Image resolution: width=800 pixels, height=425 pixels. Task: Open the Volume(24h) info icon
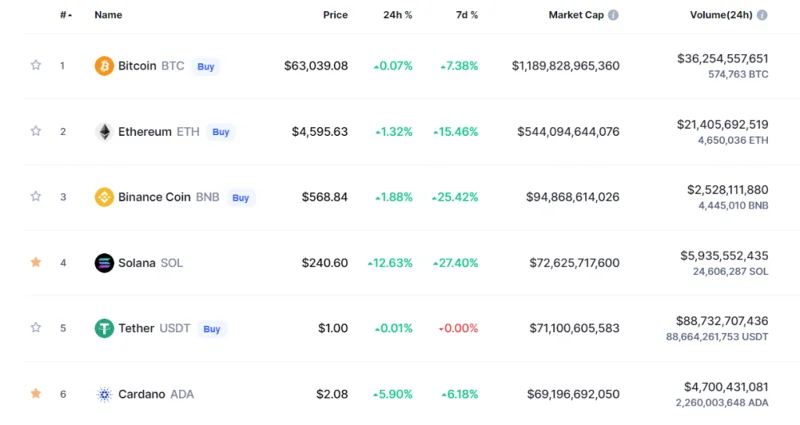click(x=762, y=15)
